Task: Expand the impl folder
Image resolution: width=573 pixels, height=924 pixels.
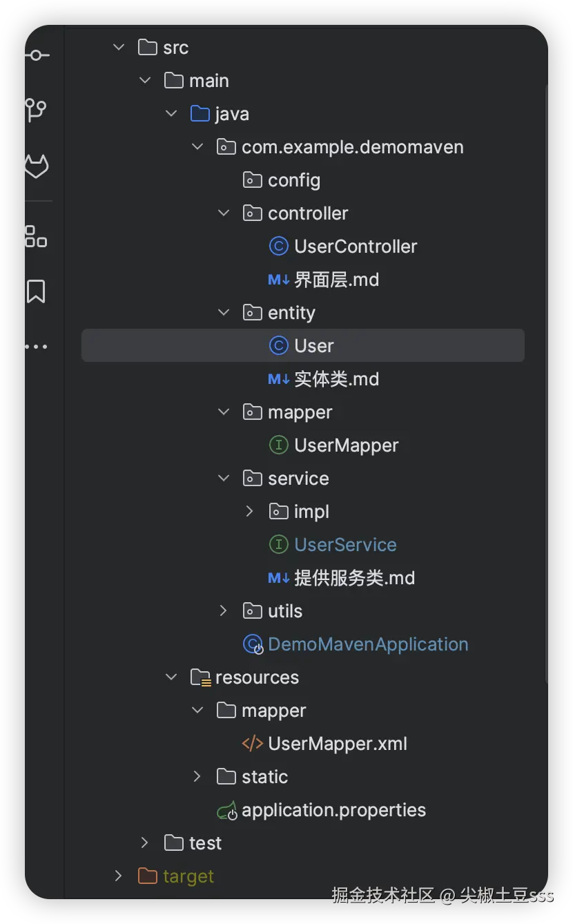Action: point(250,512)
